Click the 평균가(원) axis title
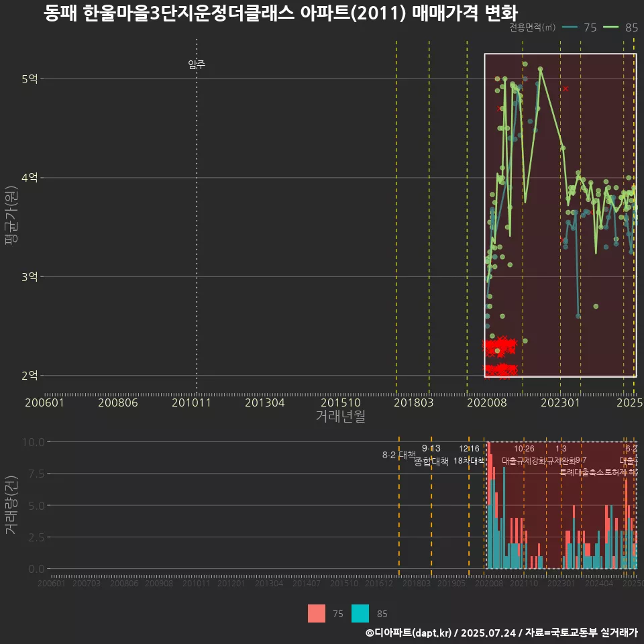The image size is (644, 644). (11, 215)
